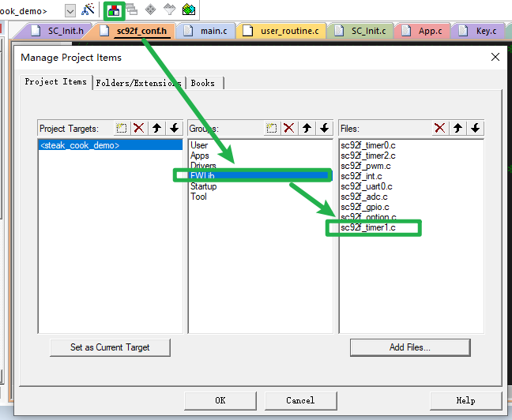The width and height of the screenshot is (512, 420).
Task: Open the Key.c editor tab
Action: pyautogui.click(x=478, y=31)
